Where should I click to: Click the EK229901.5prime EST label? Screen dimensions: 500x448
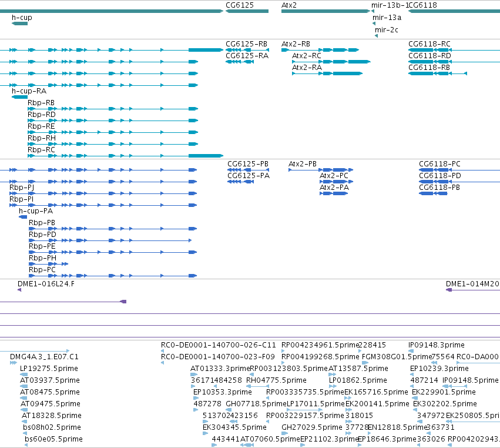click(x=444, y=392)
